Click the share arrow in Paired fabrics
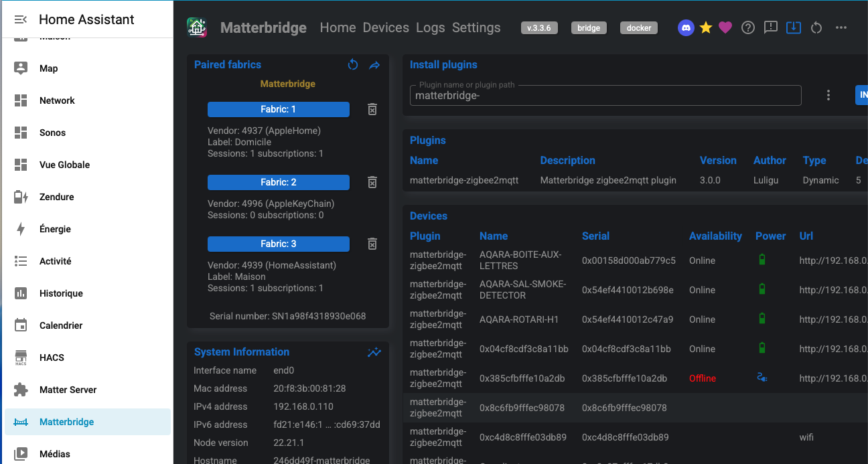This screenshot has width=868, height=464. coord(374,65)
